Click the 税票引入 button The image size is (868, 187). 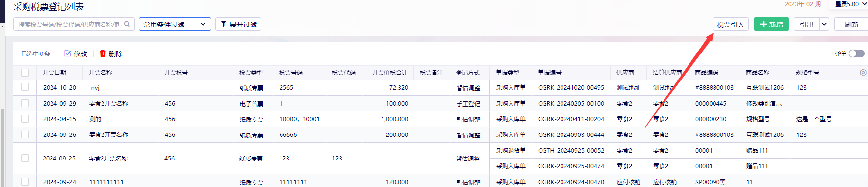(731, 24)
